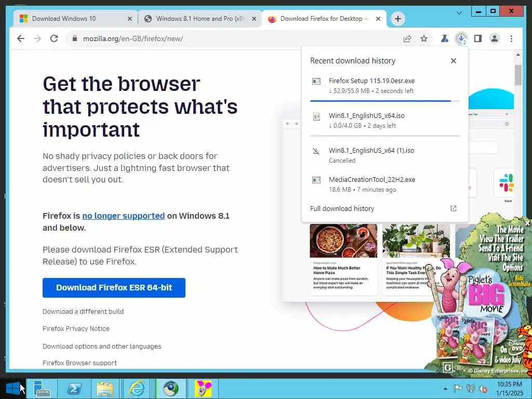The width and height of the screenshot is (532, 399).
Task: Close the Windows 8.1 Home and Pro tab
Action: [254, 19]
